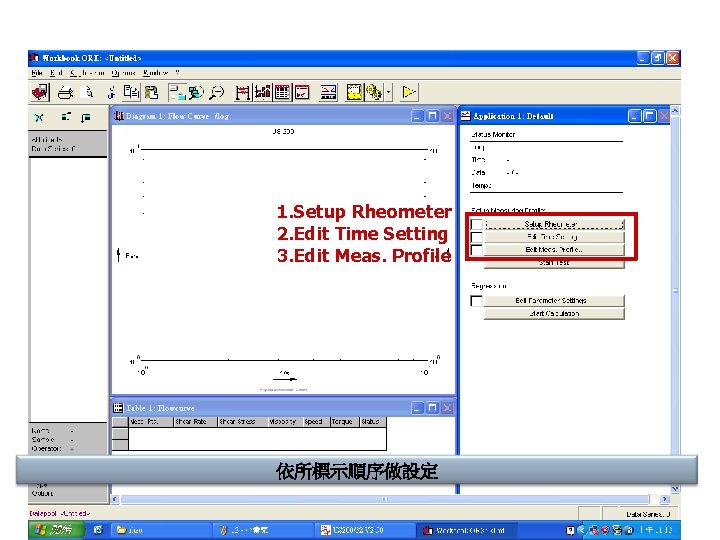This screenshot has width=720, height=540.
Task: Click the US200 taskbar button
Action: pyautogui.click(x=363, y=530)
